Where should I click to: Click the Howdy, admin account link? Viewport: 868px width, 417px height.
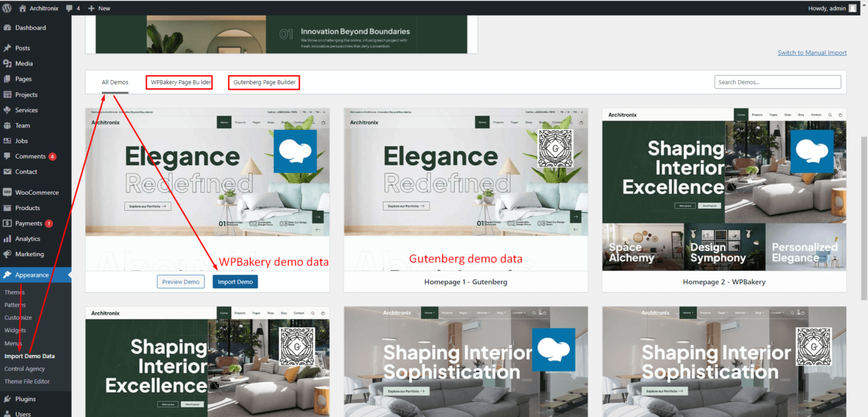(x=833, y=8)
